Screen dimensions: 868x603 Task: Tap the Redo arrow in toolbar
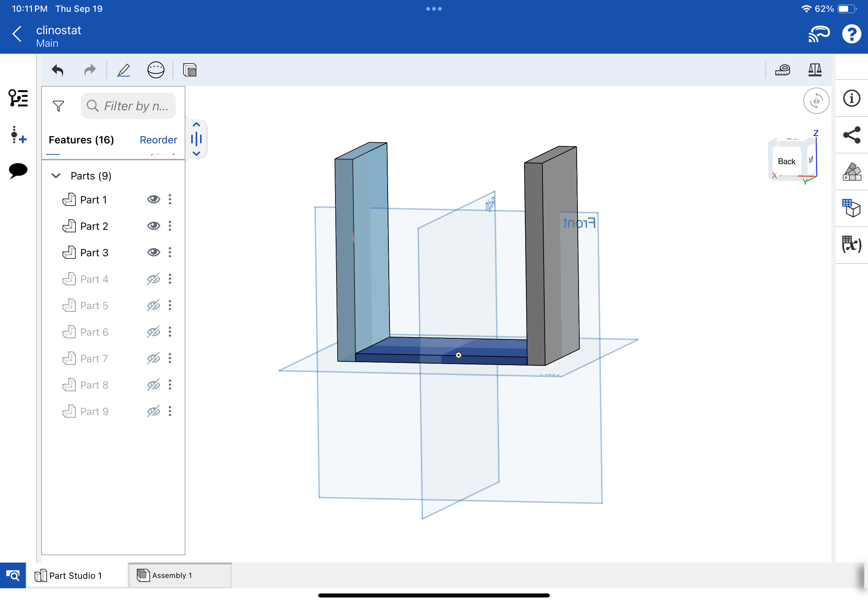pos(90,70)
